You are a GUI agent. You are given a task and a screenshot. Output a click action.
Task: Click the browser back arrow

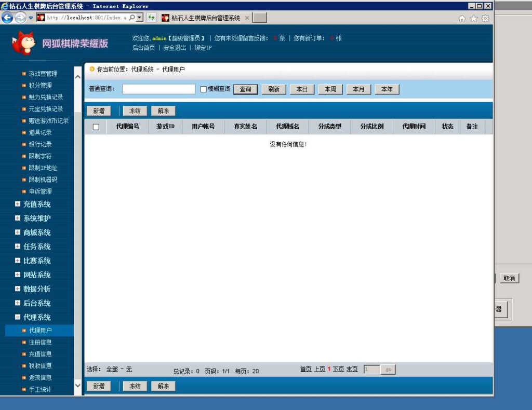(7, 17)
